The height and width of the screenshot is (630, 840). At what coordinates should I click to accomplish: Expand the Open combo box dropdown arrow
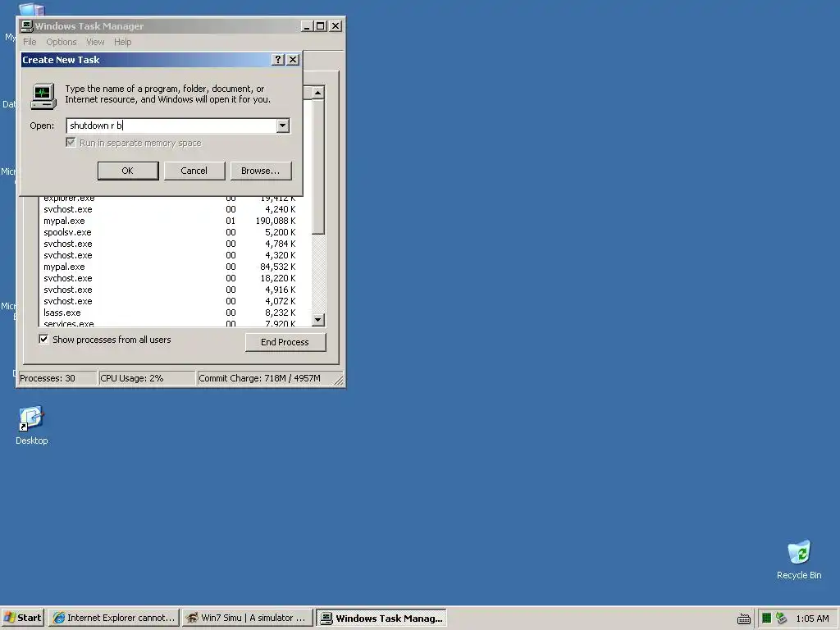283,126
